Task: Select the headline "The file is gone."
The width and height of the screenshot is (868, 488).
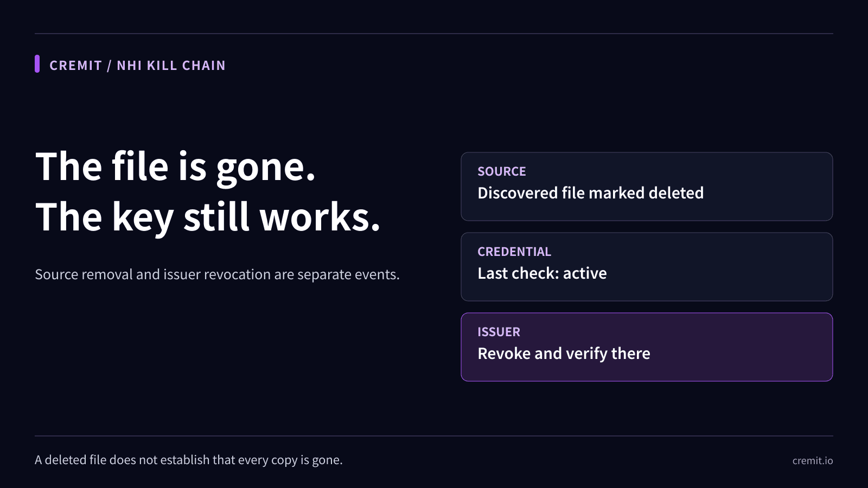Action: coord(175,167)
